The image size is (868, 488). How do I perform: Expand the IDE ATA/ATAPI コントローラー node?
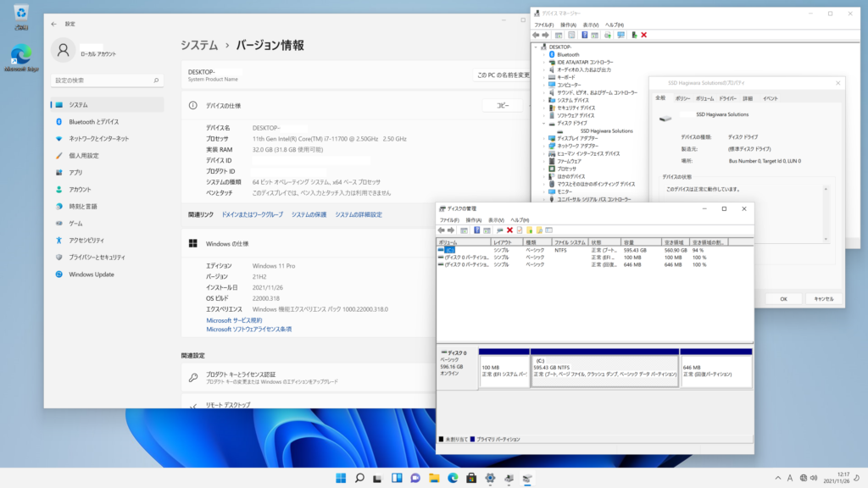tap(544, 63)
